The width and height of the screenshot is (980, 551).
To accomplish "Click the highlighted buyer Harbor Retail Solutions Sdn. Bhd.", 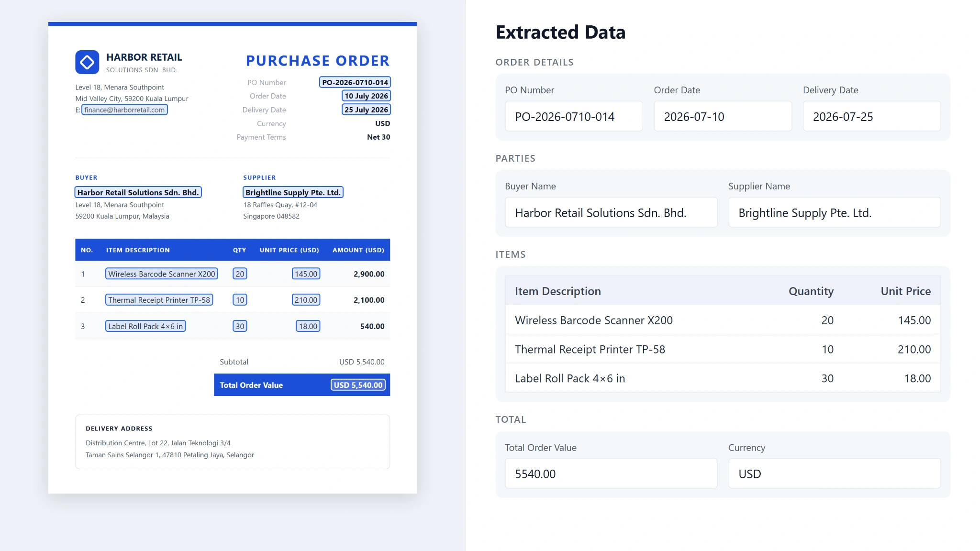I will pyautogui.click(x=138, y=192).
